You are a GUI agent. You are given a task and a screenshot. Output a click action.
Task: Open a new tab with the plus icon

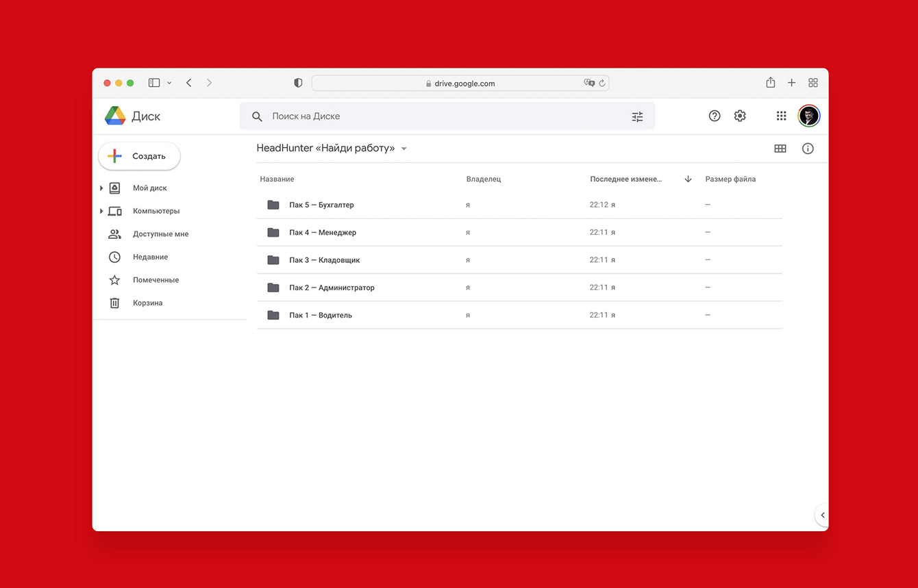coord(791,83)
